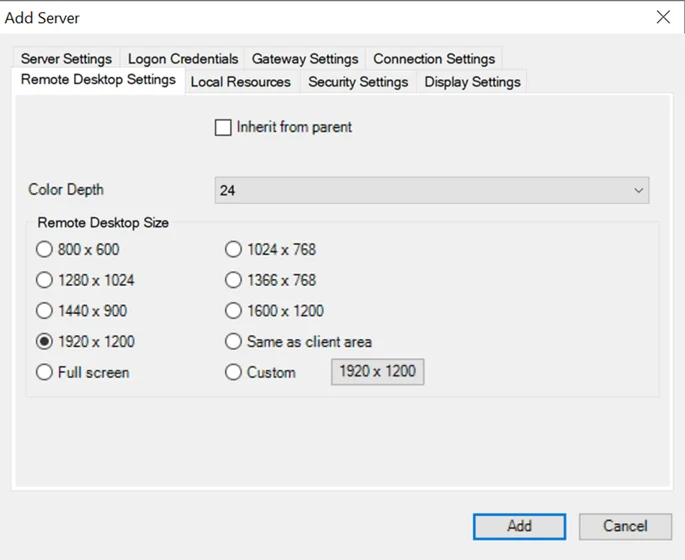Show the Display Settings tab
685x560 pixels.
[x=472, y=82]
